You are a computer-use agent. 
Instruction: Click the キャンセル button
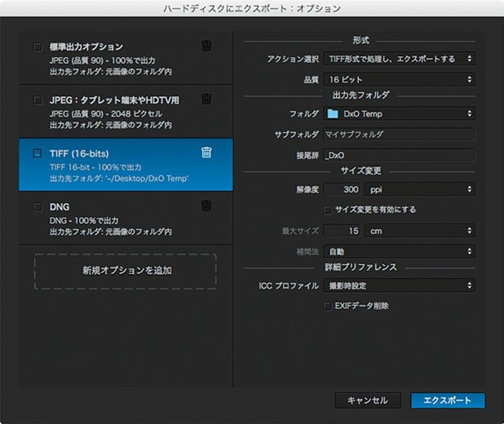tap(368, 400)
